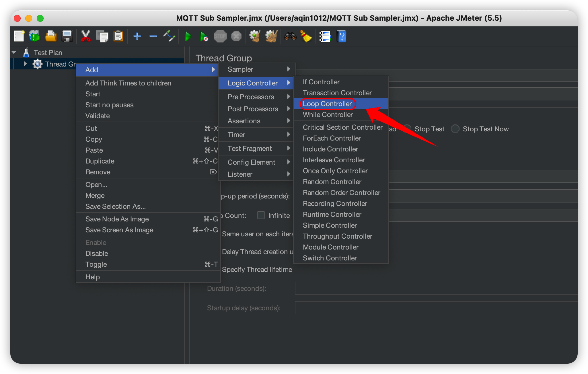Click the Duration (seconds) input field
Screen dimensions: 588x374
click(436, 288)
